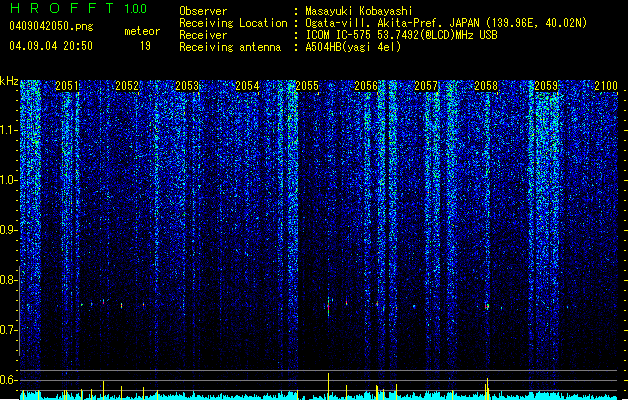Viewport: 629px width, 400px height.
Task: Click the 2052 time marker
Action: tap(127, 86)
